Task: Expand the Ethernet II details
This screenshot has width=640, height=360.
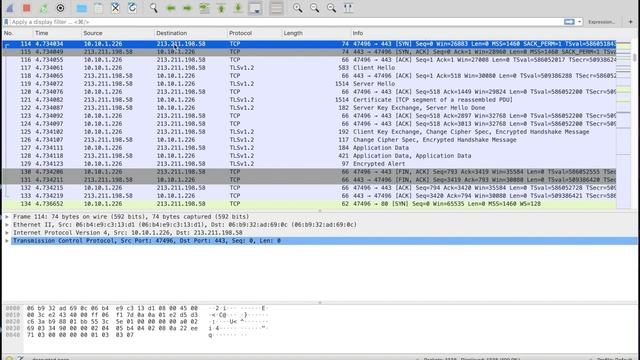Action: point(7,225)
